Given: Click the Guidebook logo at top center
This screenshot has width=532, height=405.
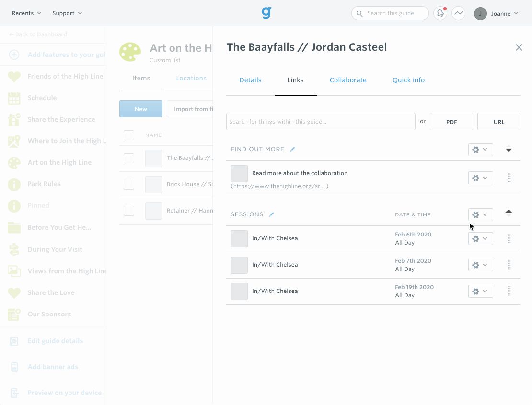Looking at the screenshot, I should pyautogui.click(x=266, y=13).
